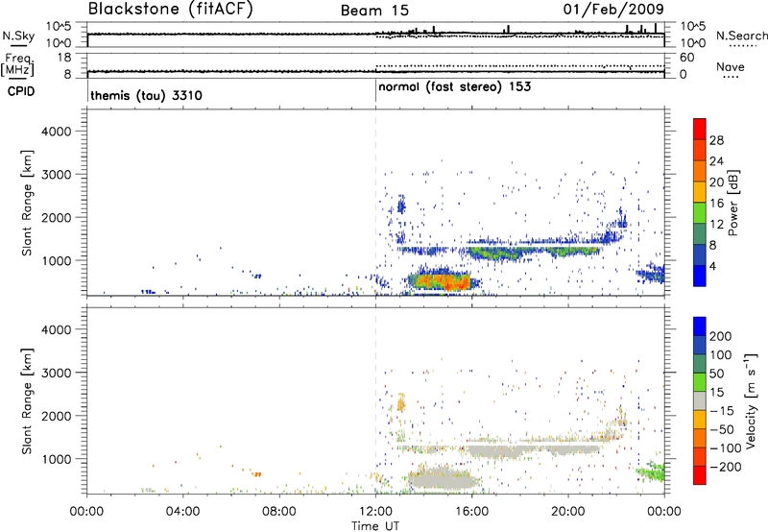The height and width of the screenshot is (532, 768).
Task: Click the "12:00" time tick label
Action: click(x=375, y=512)
